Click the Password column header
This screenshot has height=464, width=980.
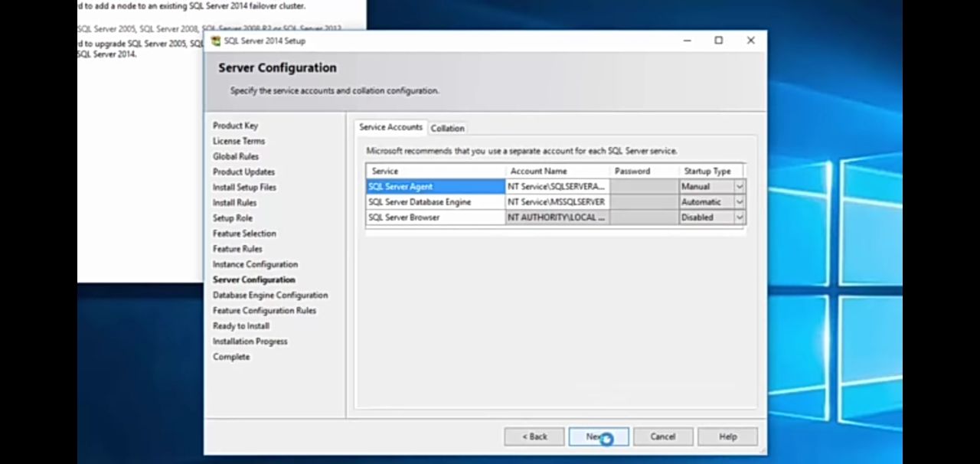pyautogui.click(x=644, y=171)
